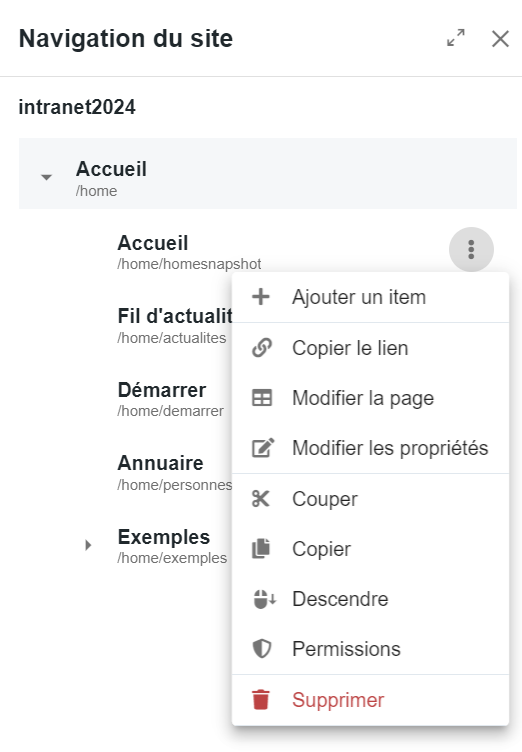Image resolution: width=522 pixels, height=752 pixels.
Task: Close the Navigation du site panel
Action: 500,38
